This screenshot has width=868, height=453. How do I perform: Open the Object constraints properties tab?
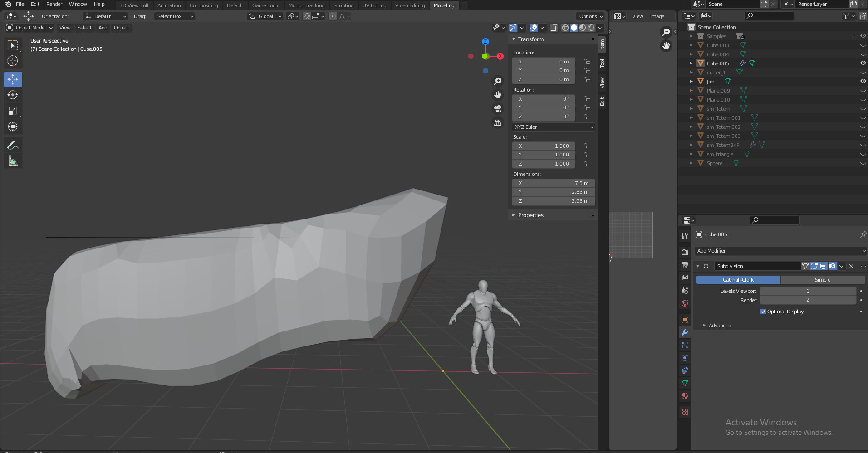684,370
